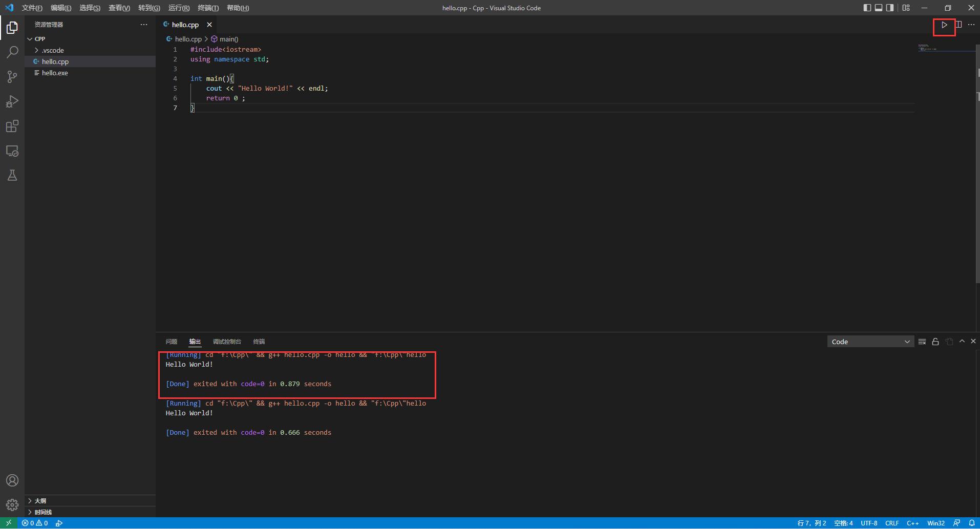980x529 pixels.
Task: Change CRLF line endings in status bar
Action: point(892,523)
